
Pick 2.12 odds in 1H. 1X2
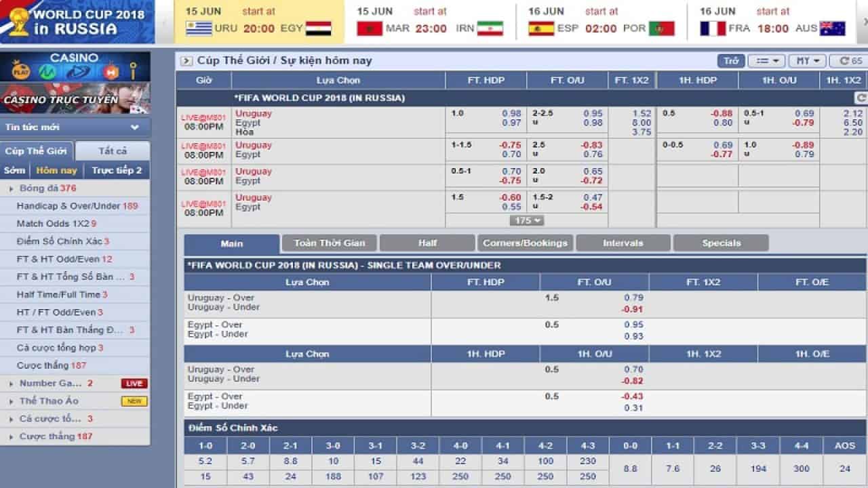[853, 113]
